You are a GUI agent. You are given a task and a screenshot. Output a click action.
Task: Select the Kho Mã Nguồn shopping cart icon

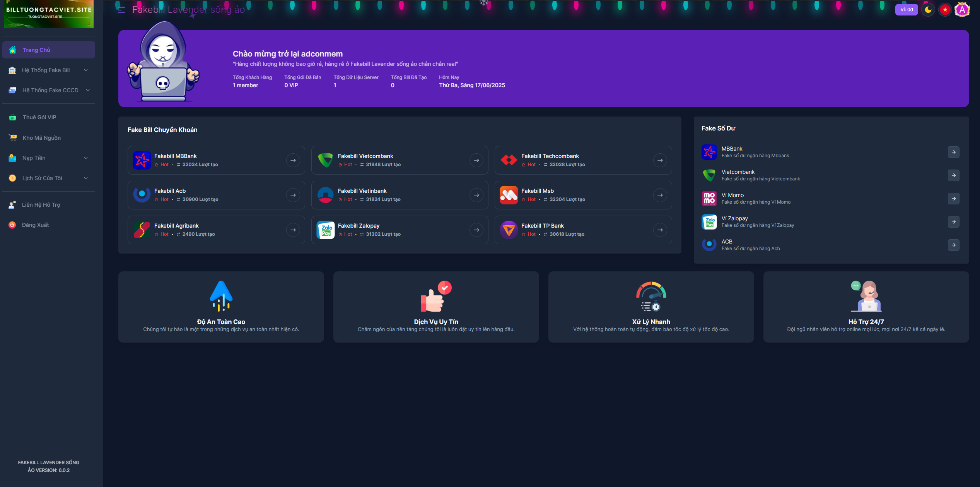13,137
